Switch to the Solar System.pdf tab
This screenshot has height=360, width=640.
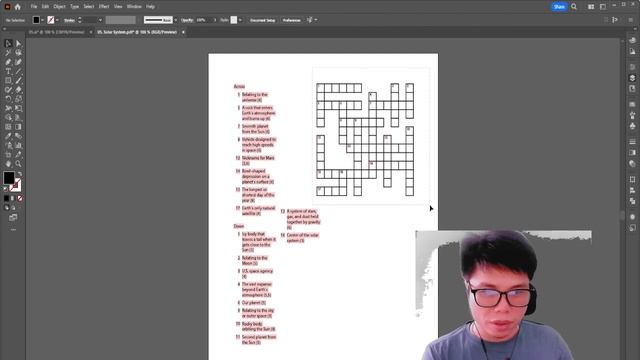[x=137, y=32]
